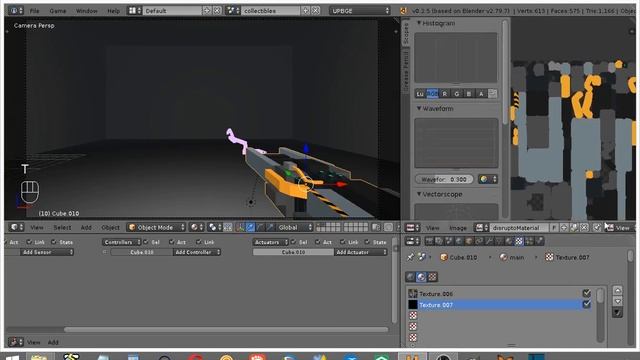
Task: Show material textures type icon
Action: click(x=421, y=277)
